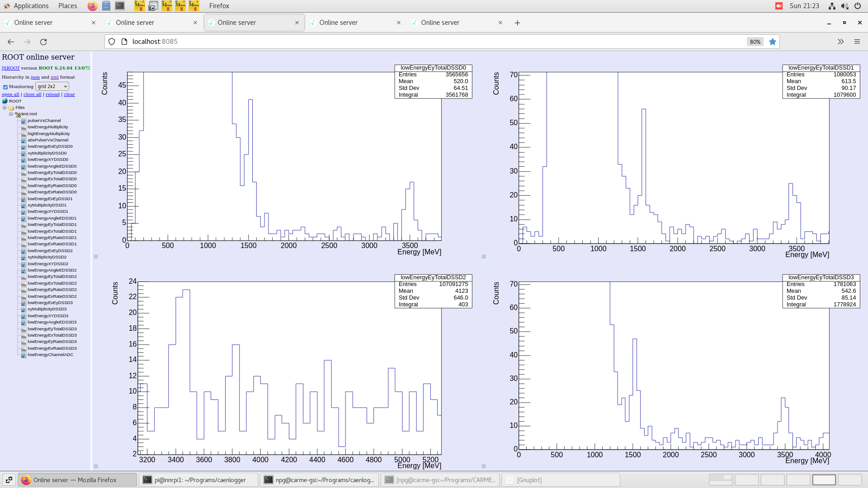Image resolution: width=868 pixels, height=488 pixels.
Task: Click the terminal launcher icon in top panel
Action: click(120, 6)
